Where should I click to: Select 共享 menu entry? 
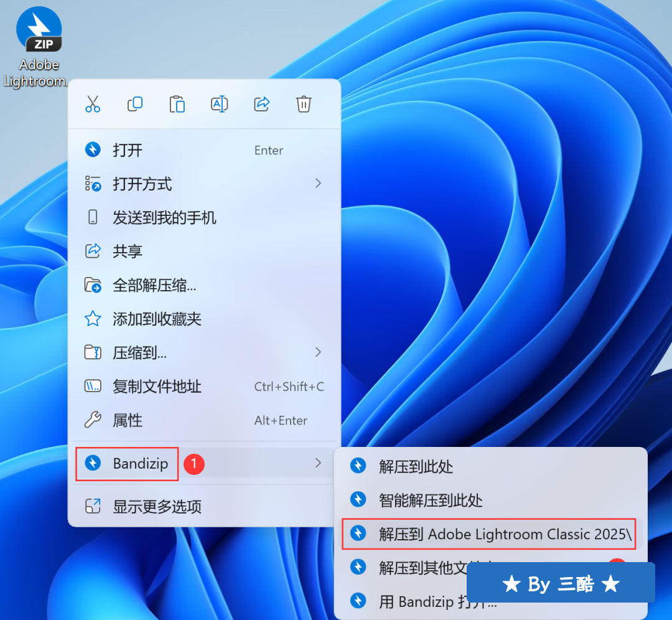(205, 251)
